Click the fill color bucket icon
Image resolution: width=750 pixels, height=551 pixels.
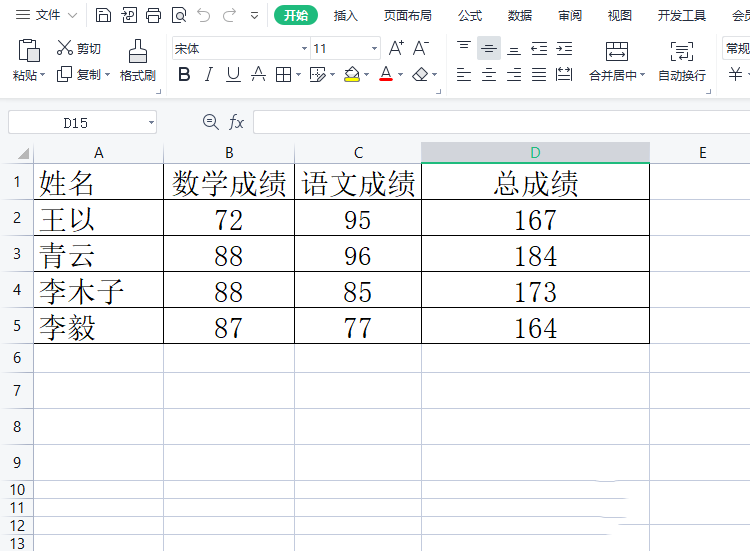[352, 74]
